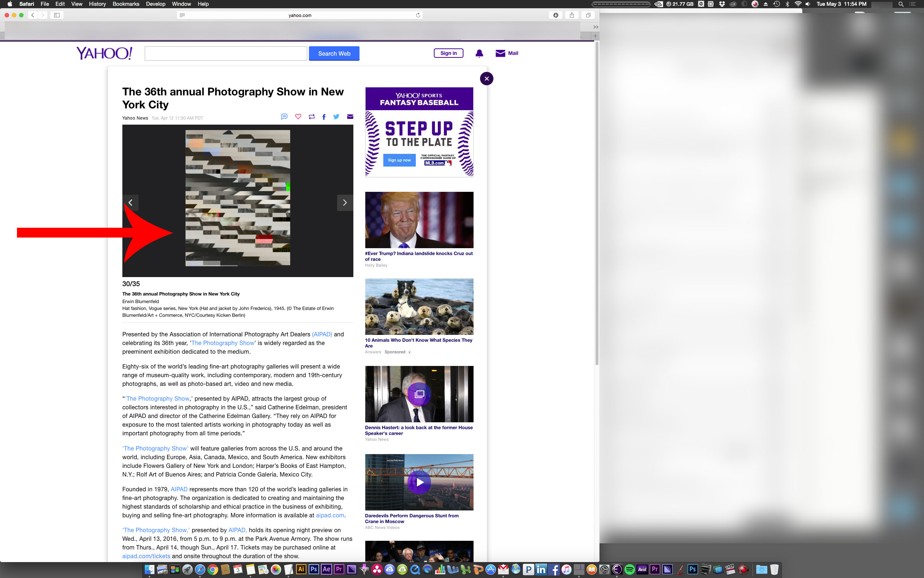Open Wi-Fi status menu
This screenshot has width=924, height=578.
pyautogui.click(x=798, y=4)
